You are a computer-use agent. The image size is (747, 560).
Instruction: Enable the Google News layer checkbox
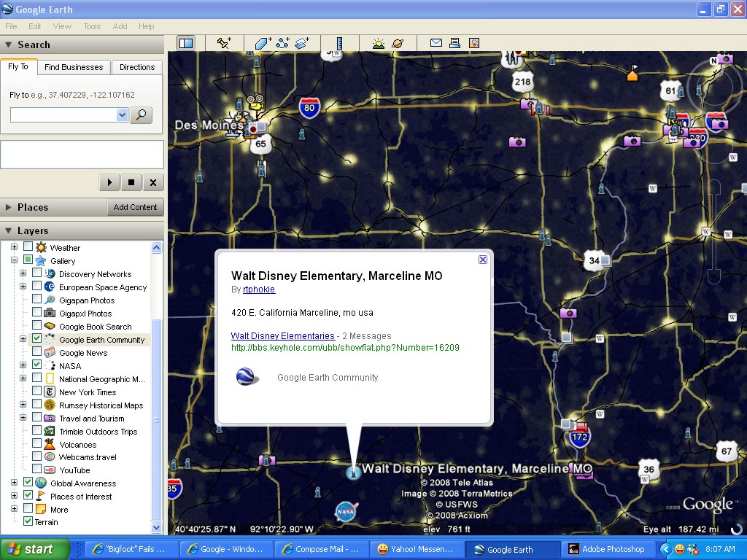click(36, 352)
